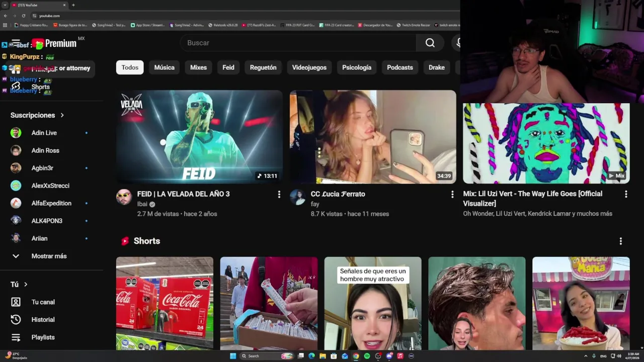Open the YouTube Premium logo home
Image resolution: width=644 pixels, height=362 pixels.
(x=54, y=44)
